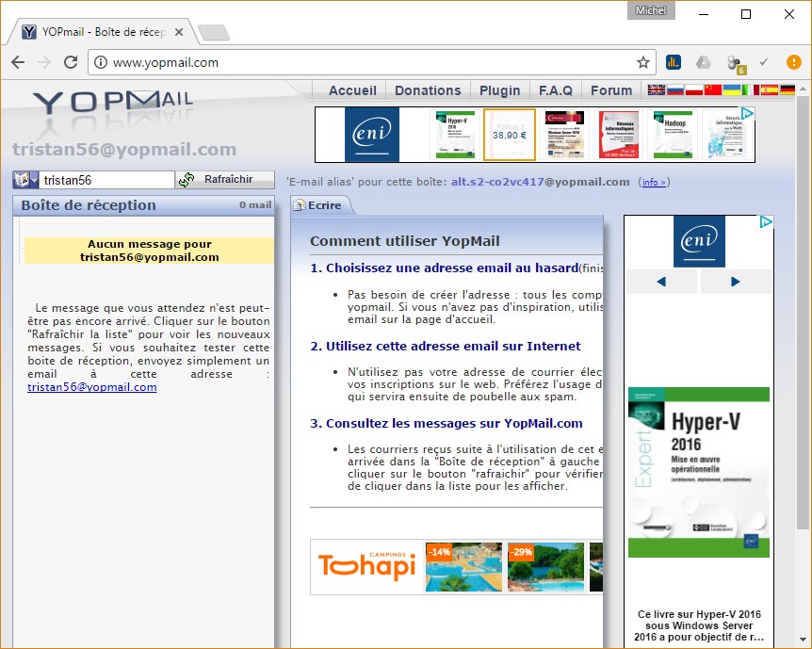The height and width of the screenshot is (649, 812).
Task: Close the YOPmail browser tab
Action: [179, 32]
